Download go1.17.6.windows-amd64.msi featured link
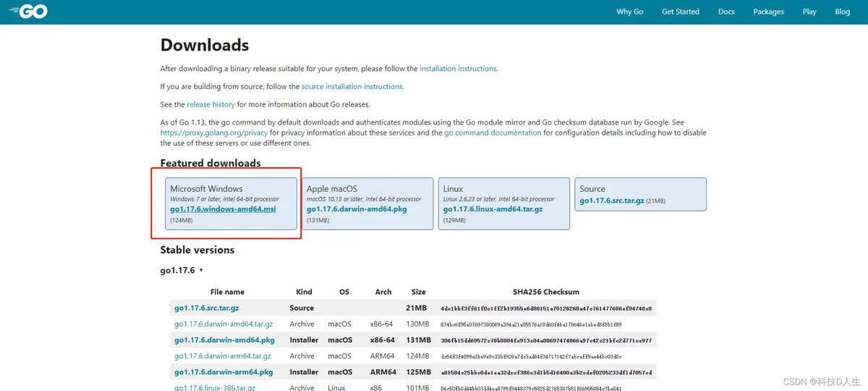Viewport: 868px width, 391px height. click(223, 209)
